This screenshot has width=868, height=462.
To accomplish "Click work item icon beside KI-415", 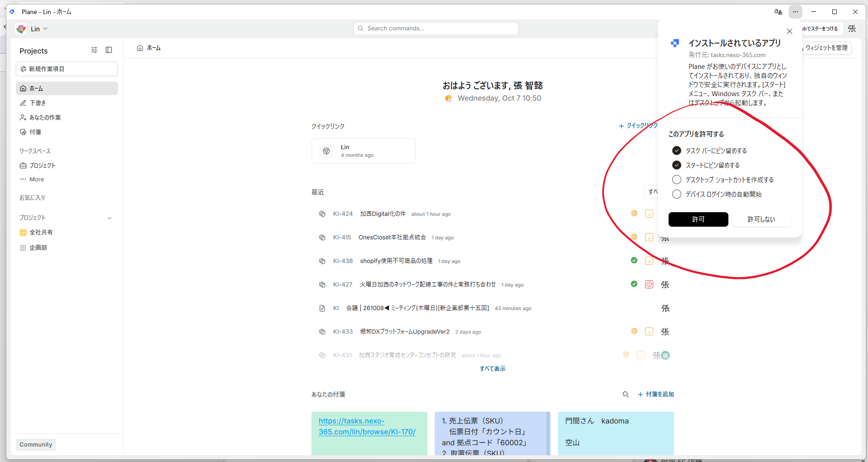I will (322, 238).
